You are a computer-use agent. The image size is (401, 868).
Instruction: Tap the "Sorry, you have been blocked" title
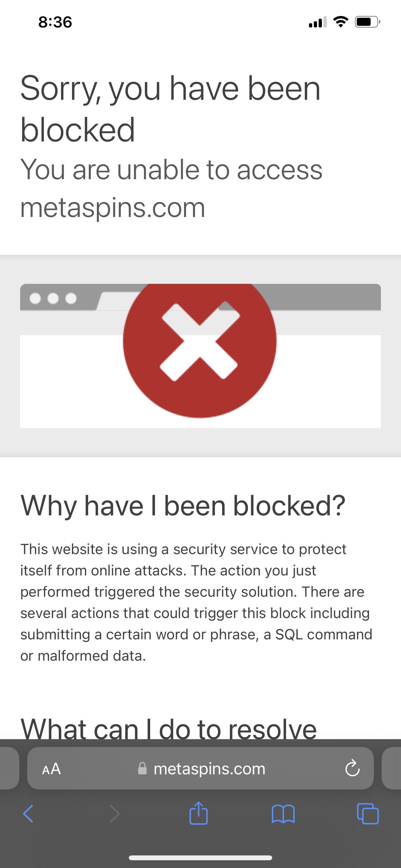click(x=170, y=108)
